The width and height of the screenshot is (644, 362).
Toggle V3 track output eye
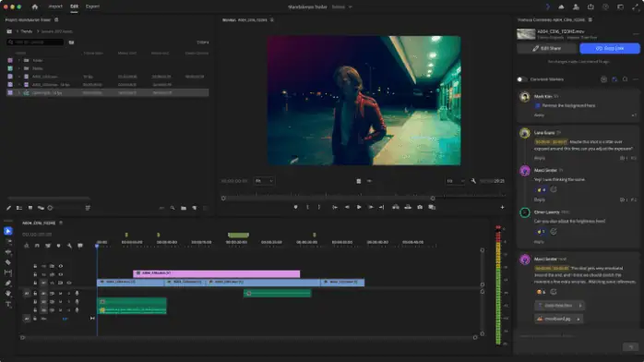(x=61, y=266)
